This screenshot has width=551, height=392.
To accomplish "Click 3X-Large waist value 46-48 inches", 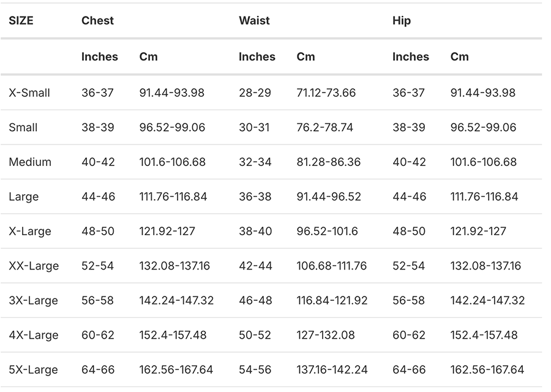I will pyautogui.click(x=255, y=301).
